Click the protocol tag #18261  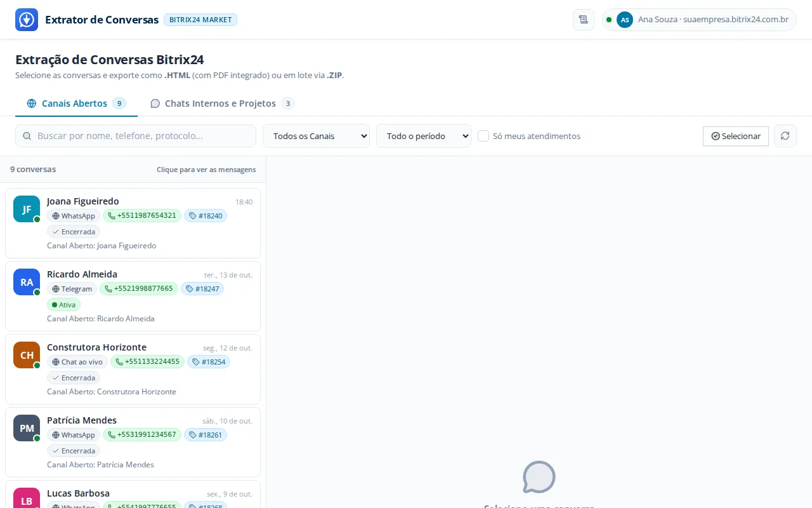coord(206,435)
